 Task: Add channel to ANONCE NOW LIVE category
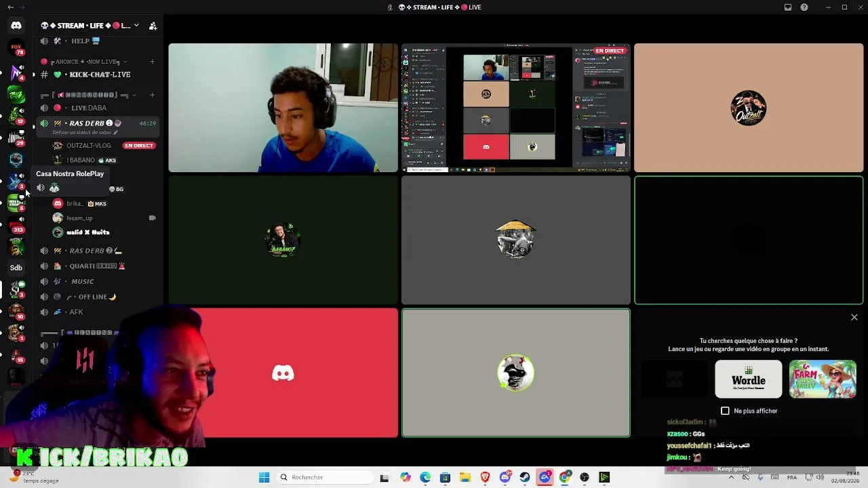click(152, 62)
